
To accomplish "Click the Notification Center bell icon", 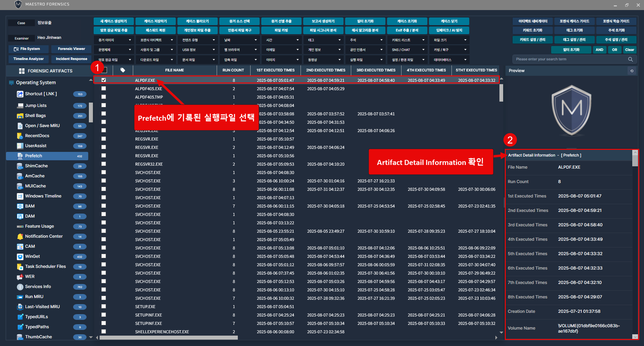I will click(20, 236).
